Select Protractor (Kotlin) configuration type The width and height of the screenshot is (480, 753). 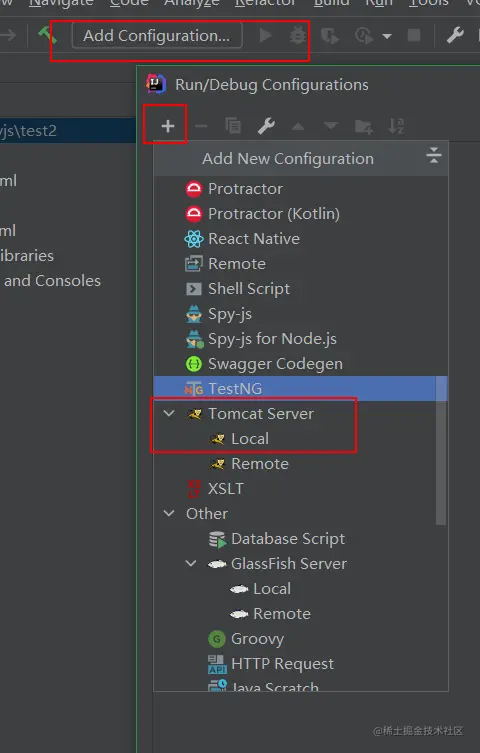(x=301, y=214)
